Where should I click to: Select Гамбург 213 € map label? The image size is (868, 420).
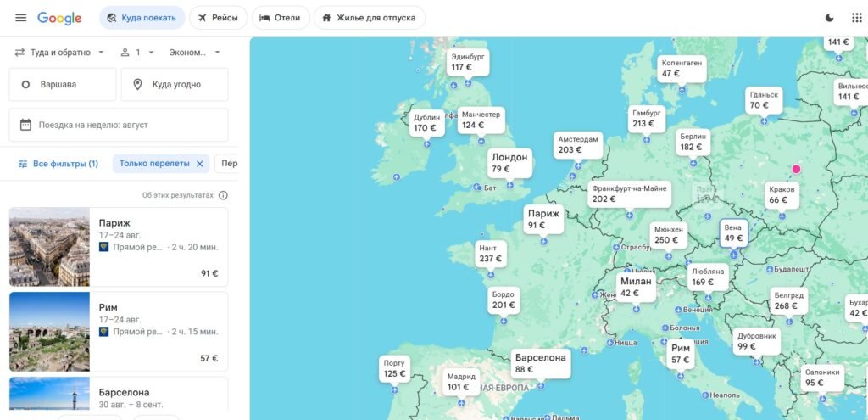[647, 119]
